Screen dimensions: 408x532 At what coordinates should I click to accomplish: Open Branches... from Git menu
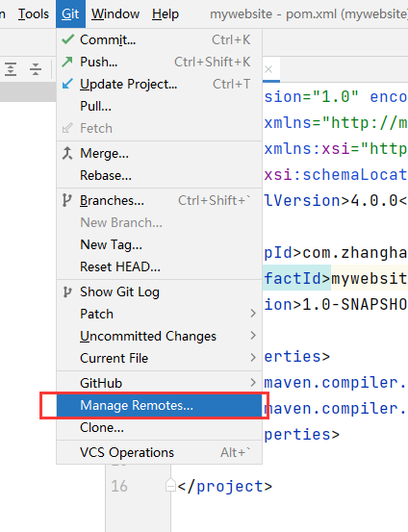[159, 200]
